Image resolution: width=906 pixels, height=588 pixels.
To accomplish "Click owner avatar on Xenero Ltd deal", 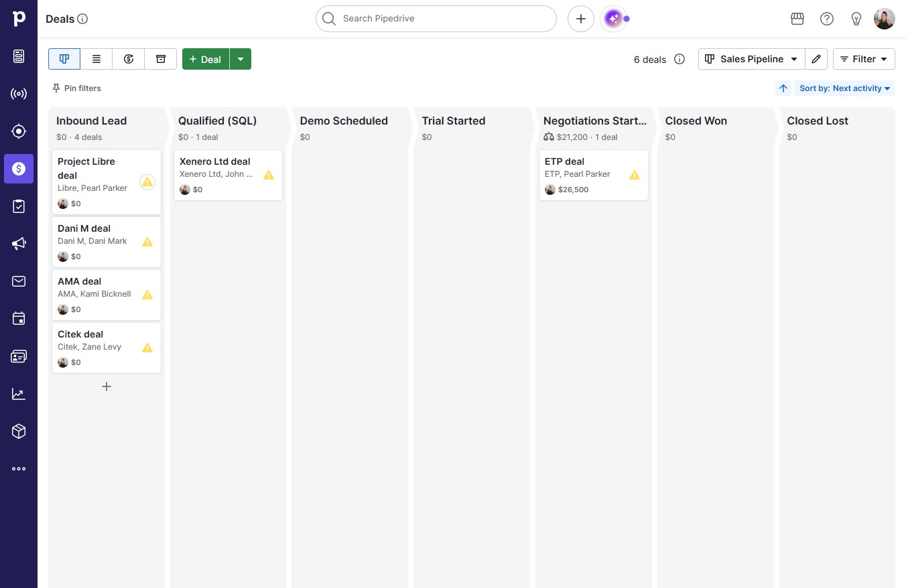I will pyautogui.click(x=185, y=190).
